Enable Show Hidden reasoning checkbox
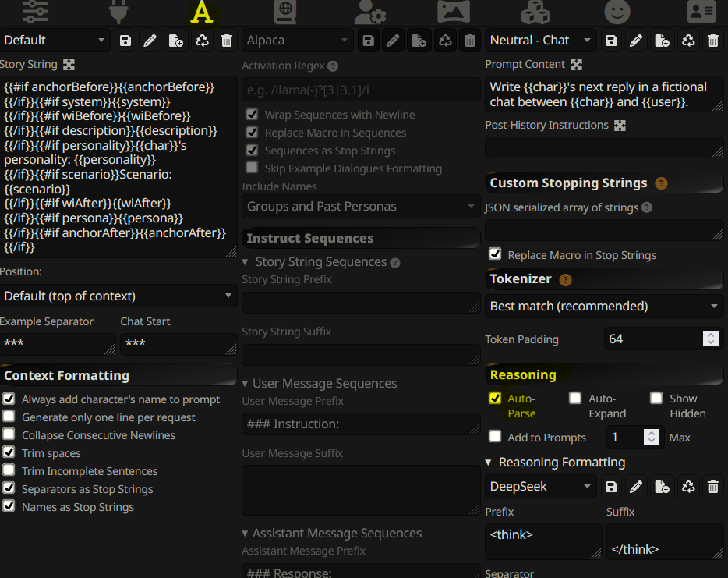728x578 pixels. (x=656, y=398)
